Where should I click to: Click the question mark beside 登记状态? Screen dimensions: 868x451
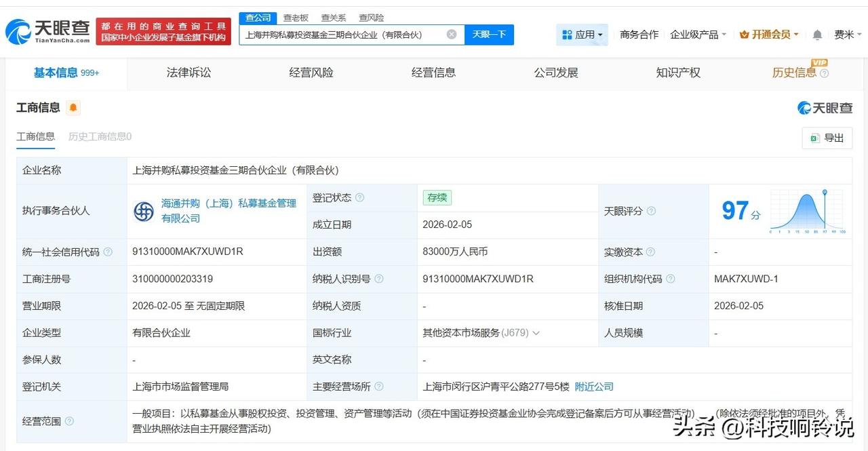coord(358,197)
